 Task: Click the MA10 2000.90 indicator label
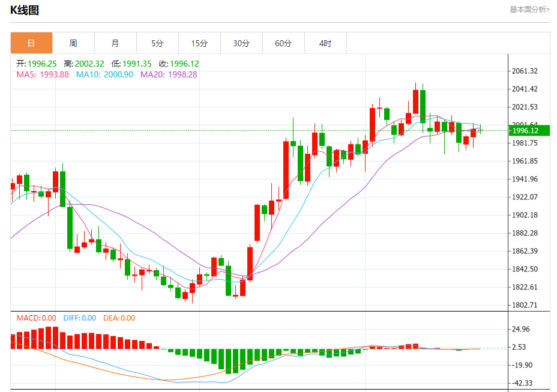105,74
